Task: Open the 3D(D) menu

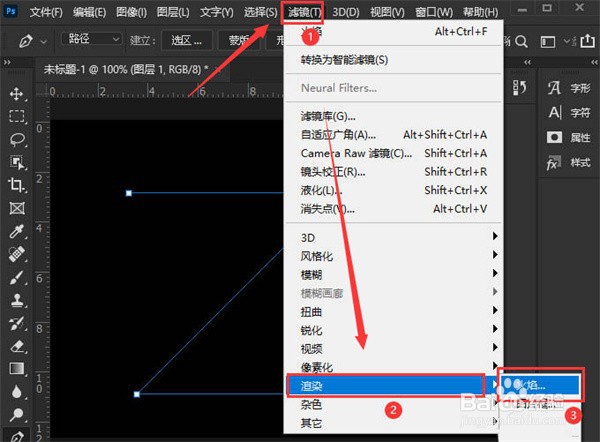Action: click(346, 12)
